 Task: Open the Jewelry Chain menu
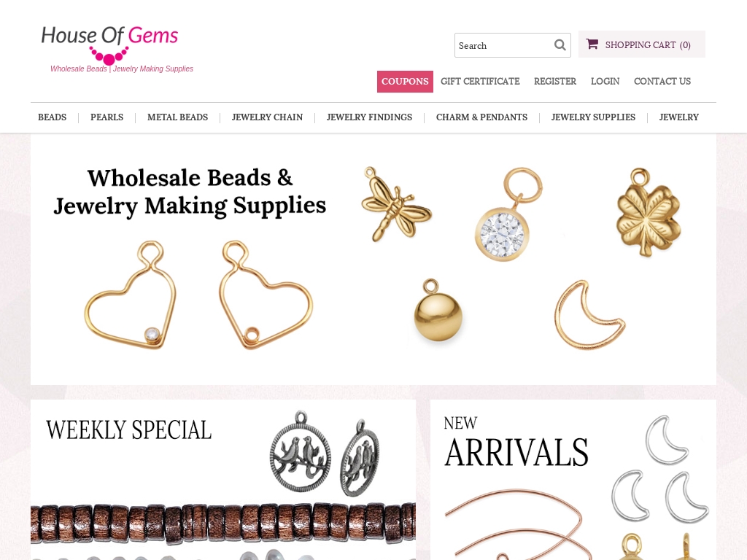[x=267, y=117]
